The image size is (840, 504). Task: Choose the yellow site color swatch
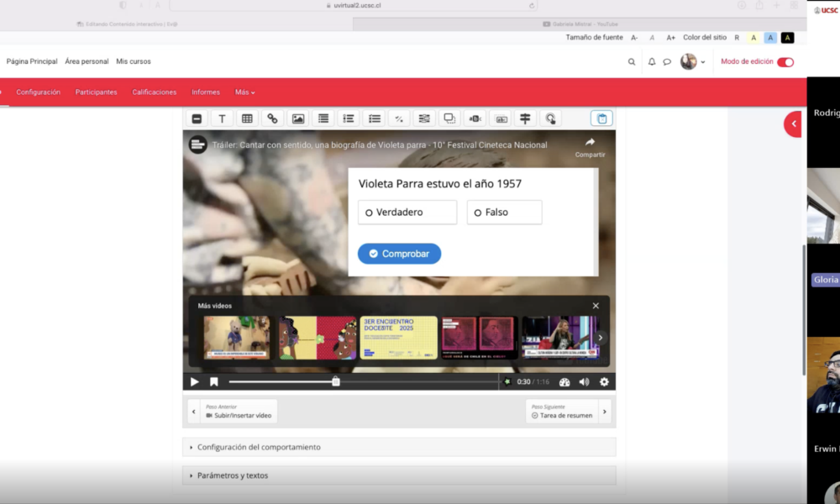tap(753, 38)
